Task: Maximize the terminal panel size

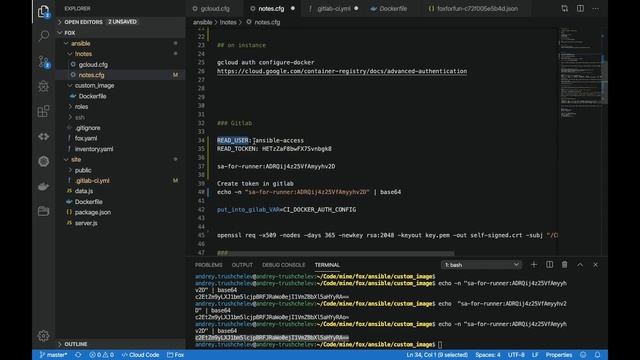Action: tap(580, 264)
